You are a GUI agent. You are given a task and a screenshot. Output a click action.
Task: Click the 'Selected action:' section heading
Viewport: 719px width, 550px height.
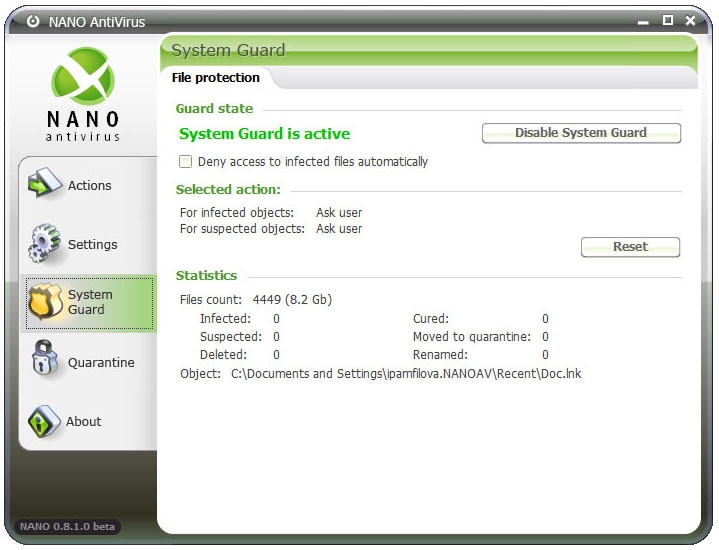point(228,189)
